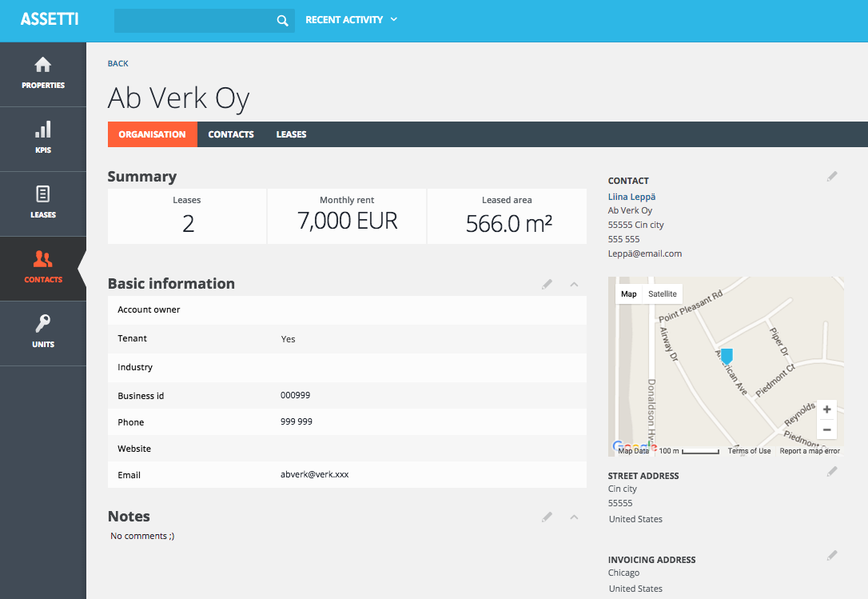
Task: Click the Google logo on map
Action: coord(635,445)
